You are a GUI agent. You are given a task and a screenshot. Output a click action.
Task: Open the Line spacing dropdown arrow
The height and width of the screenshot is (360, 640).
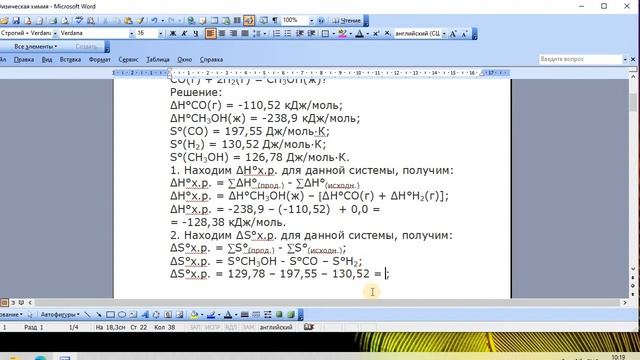tap(264, 33)
